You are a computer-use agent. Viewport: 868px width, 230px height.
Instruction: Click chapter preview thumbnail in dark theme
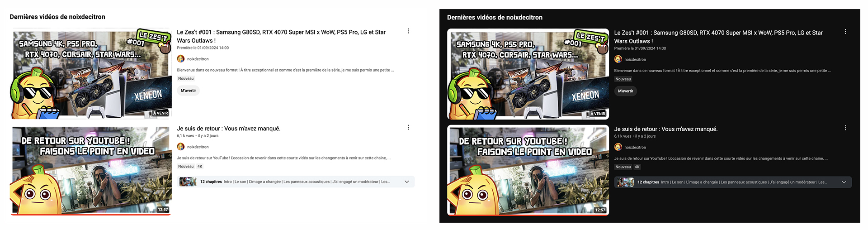[625, 182]
